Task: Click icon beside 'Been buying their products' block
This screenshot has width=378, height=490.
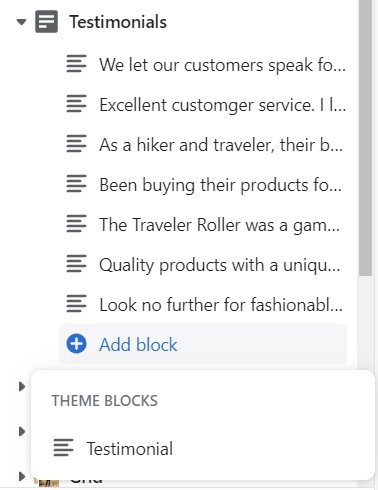Action: click(x=76, y=184)
